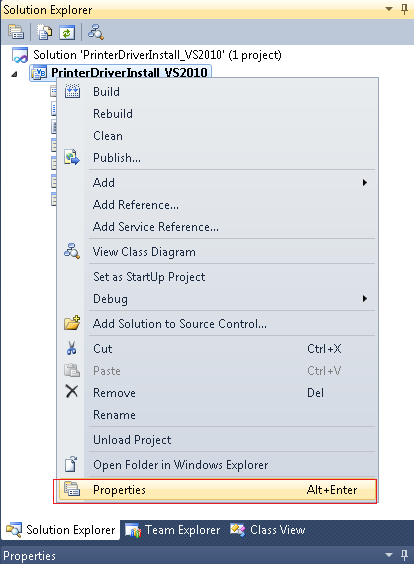Click the Show All Files toolbar icon
The height and width of the screenshot is (564, 414).
pyautogui.click(x=45, y=32)
